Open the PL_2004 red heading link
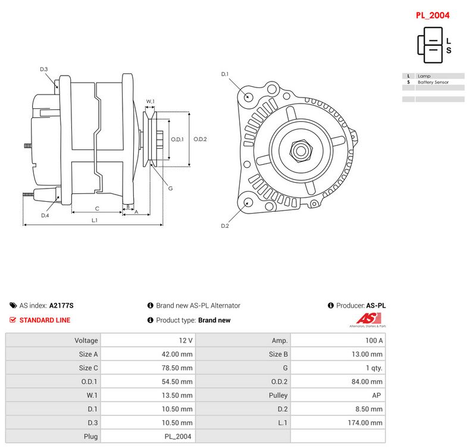 [x=433, y=15]
